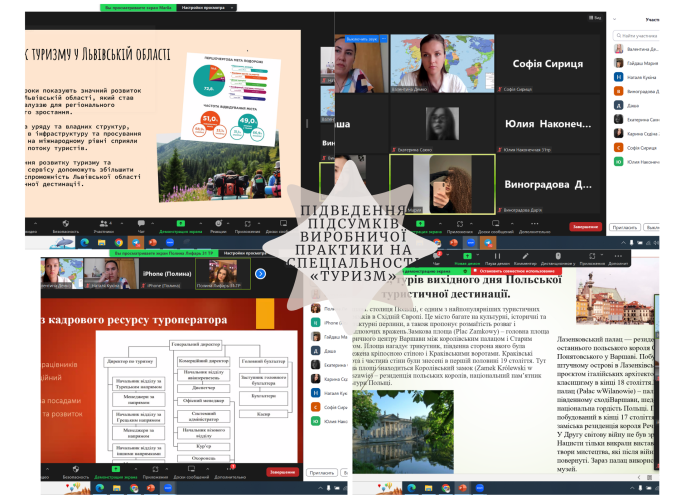The height and width of the screenshot is (495, 700).
Task: Expand share screen caret in the top-left toolbar
Action: pyautogui.click(x=200, y=223)
